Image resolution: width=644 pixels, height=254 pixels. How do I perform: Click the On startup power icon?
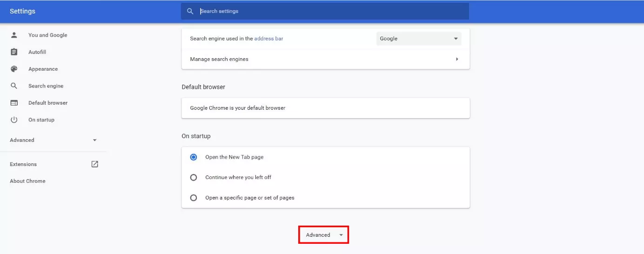[x=14, y=120]
